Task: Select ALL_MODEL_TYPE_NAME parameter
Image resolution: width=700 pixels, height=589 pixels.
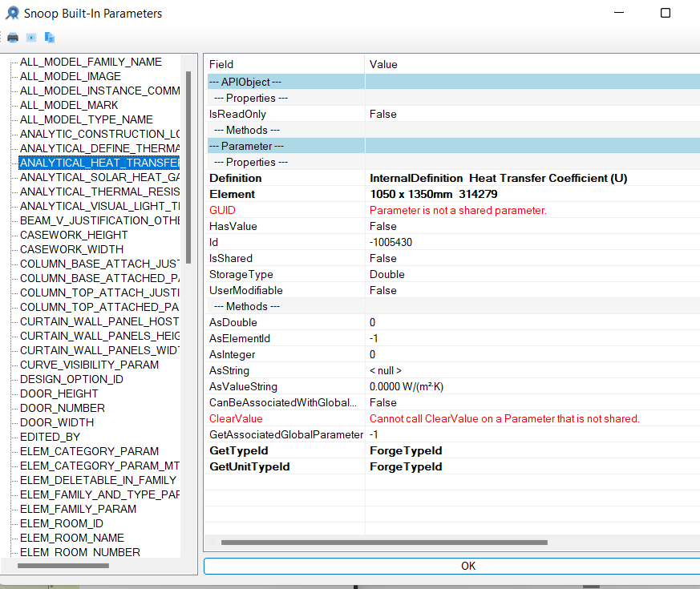Action: click(x=87, y=119)
